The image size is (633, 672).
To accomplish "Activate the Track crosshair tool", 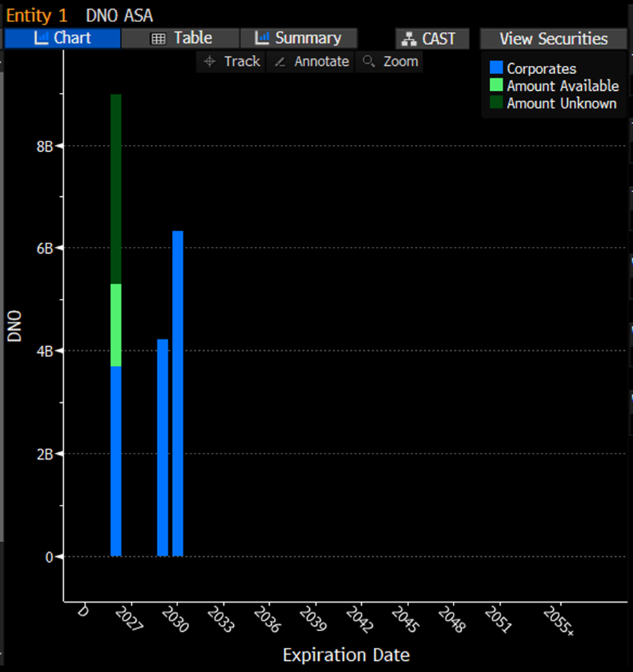I will pyautogui.click(x=232, y=62).
